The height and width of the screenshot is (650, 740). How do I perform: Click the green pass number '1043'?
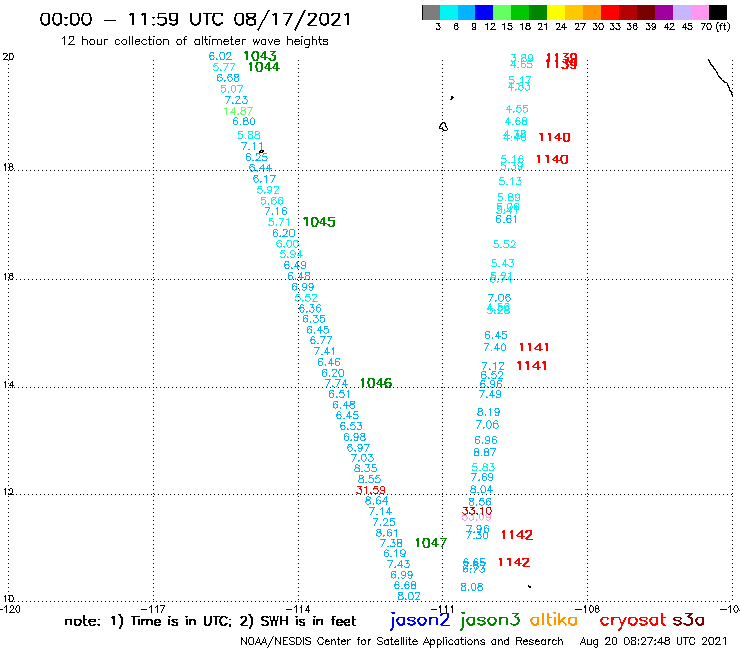tap(260, 56)
